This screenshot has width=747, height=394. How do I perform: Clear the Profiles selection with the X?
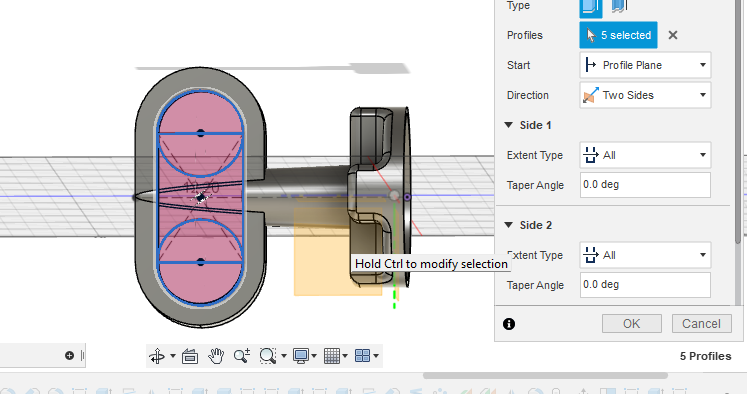(673, 35)
